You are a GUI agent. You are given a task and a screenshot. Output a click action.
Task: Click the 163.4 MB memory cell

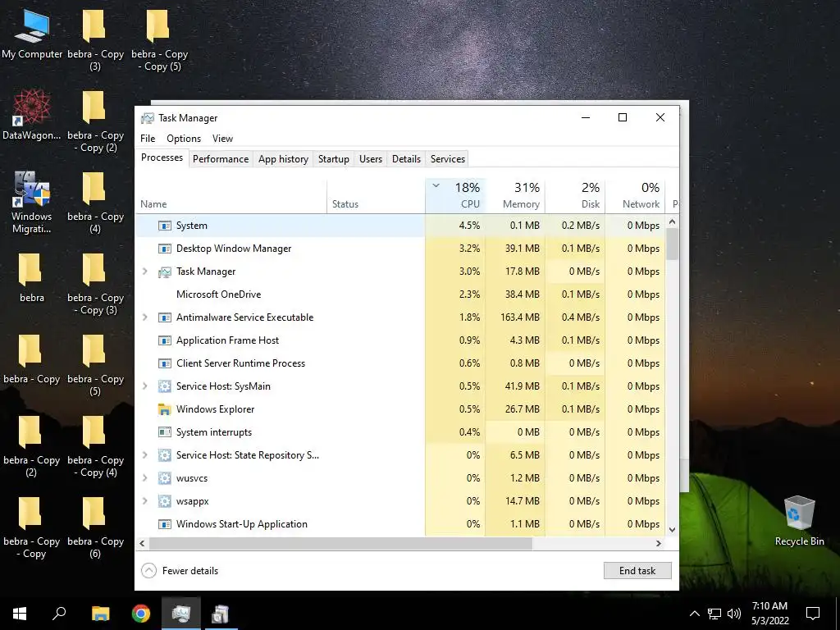point(515,317)
